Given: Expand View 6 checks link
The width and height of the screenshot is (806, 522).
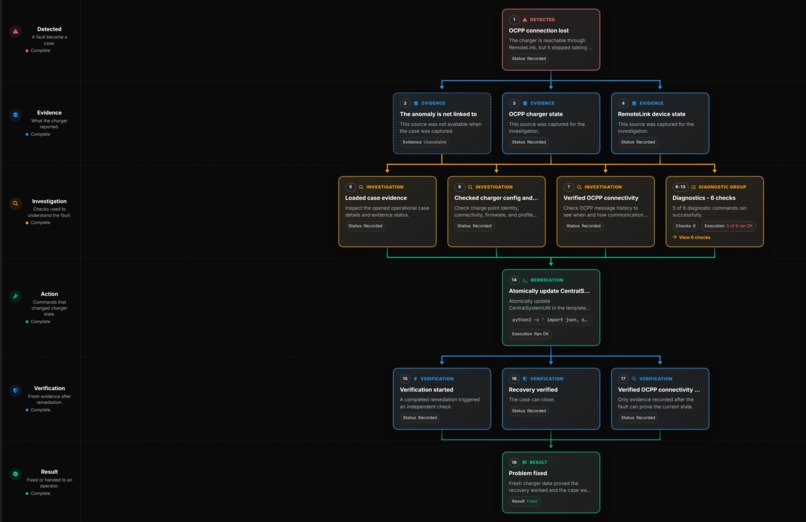Looking at the screenshot, I should click(691, 237).
